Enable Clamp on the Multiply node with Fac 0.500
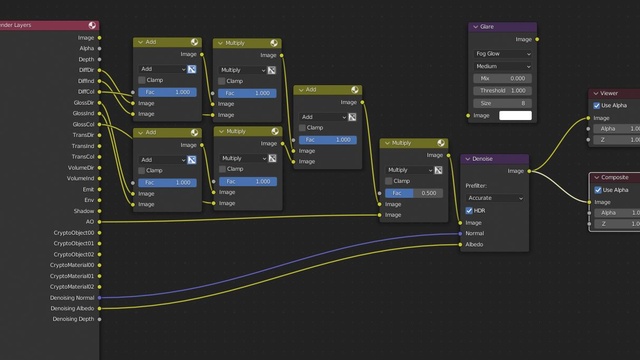The width and height of the screenshot is (640, 360). [x=389, y=181]
